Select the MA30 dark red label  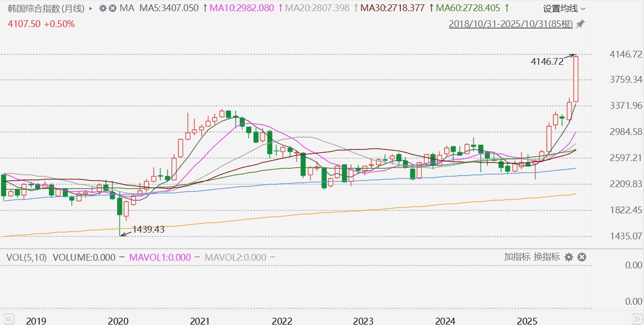click(393, 8)
